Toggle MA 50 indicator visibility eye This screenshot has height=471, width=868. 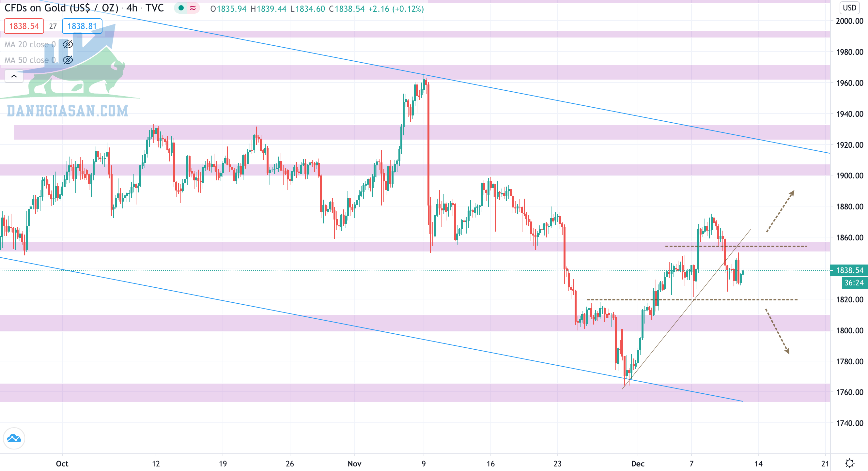[68, 60]
